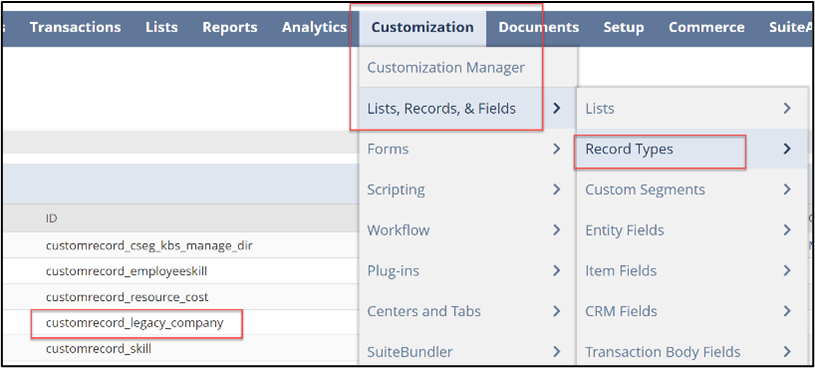Expand arrow beside Workflow

click(557, 230)
